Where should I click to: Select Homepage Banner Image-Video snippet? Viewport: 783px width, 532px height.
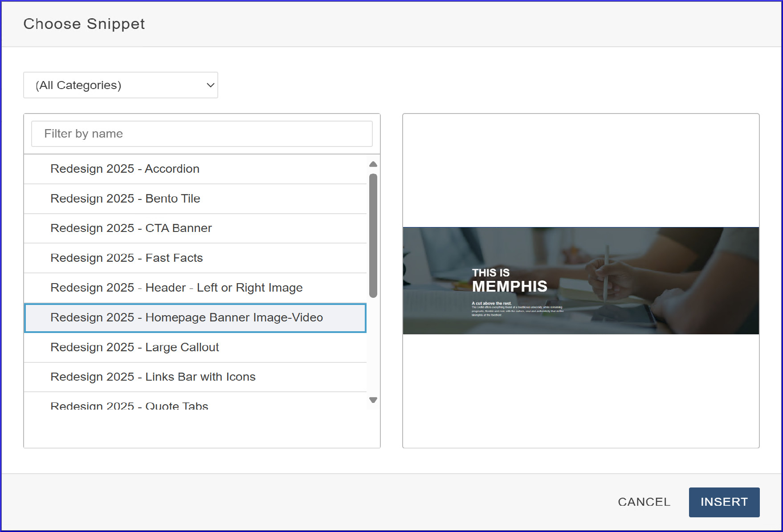tap(187, 317)
